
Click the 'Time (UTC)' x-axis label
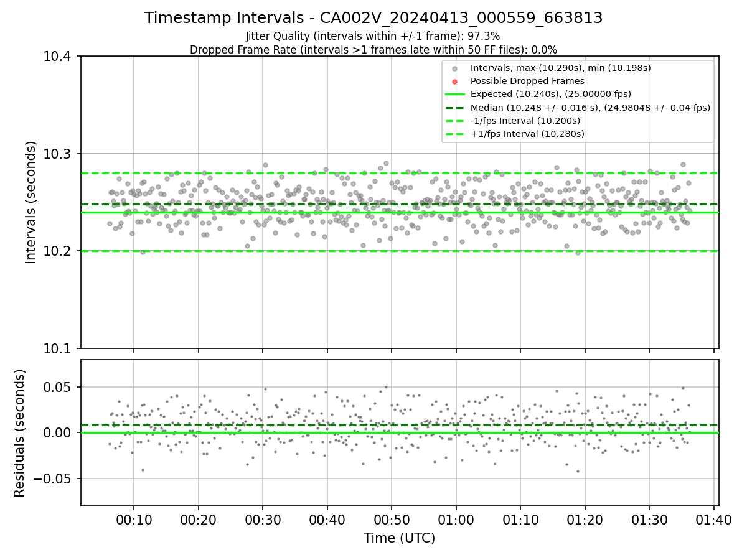pos(400,538)
